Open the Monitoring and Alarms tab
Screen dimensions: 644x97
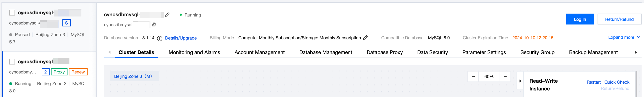pos(194,52)
